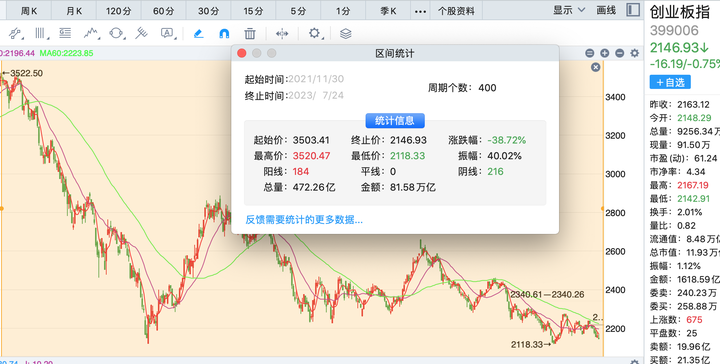Switch to the 月K period tab
The image size is (720, 364).
click(x=74, y=11)
